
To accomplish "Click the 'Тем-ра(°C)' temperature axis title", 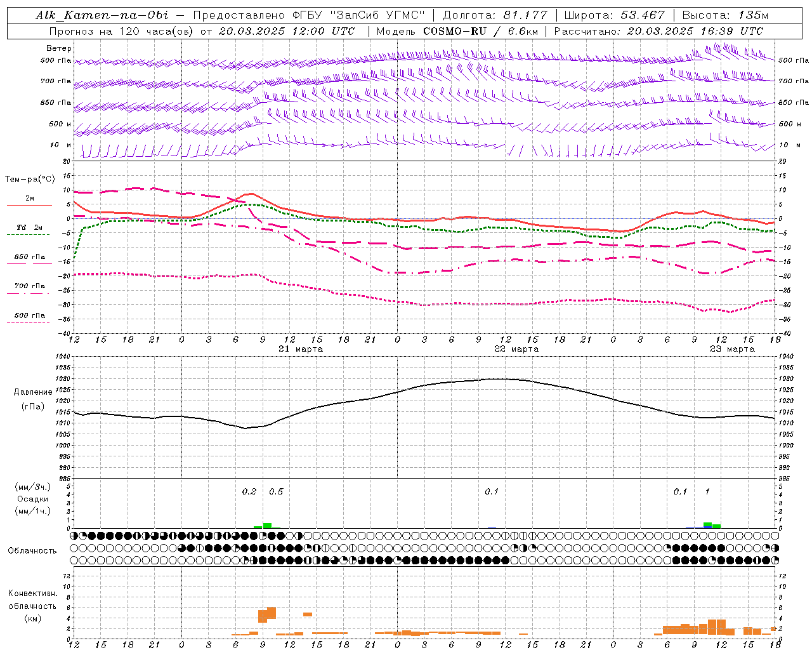I will (x=30, y=180).
